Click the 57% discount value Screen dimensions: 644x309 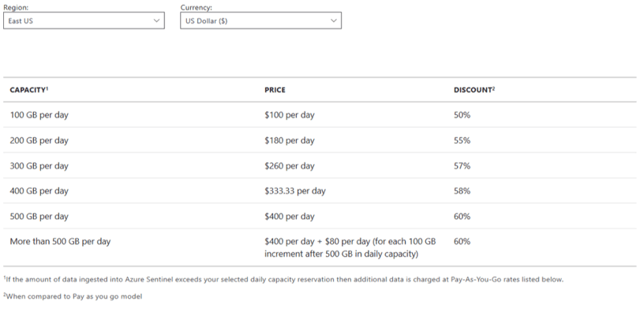(x=462, y=166)
